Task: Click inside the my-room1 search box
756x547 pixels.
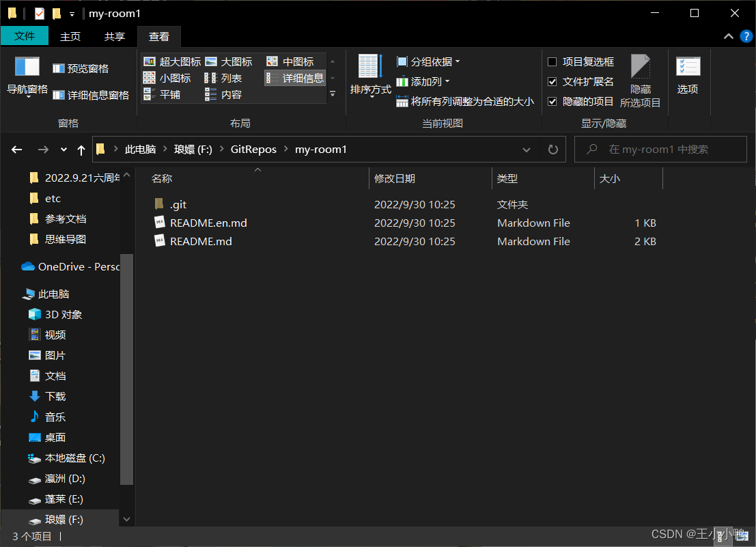Action: tap(660, 149)
